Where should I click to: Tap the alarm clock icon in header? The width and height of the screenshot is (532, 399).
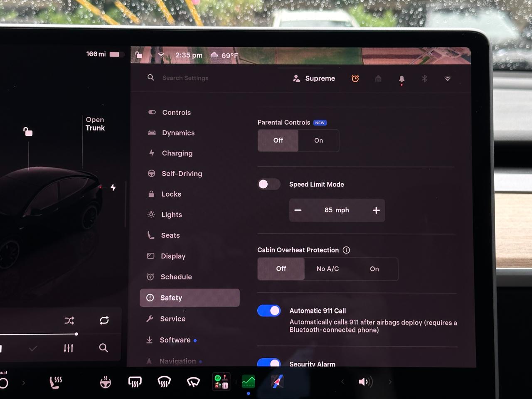pyautogui.click(x=355, y=79)
